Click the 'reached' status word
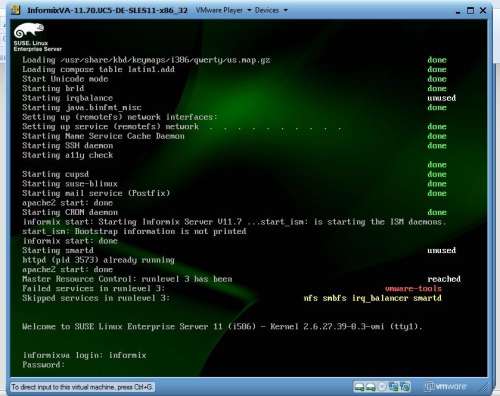The height and width of the screenshot is (396, 500). 444,279
